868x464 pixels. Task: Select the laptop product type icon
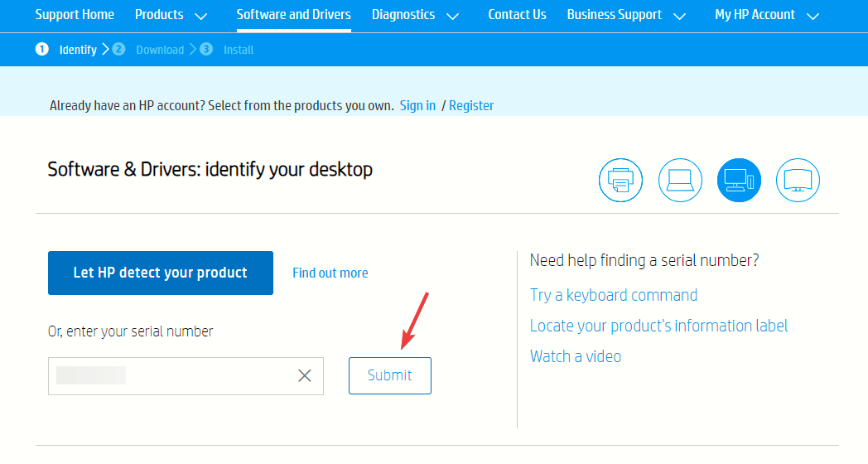point(680,181)
